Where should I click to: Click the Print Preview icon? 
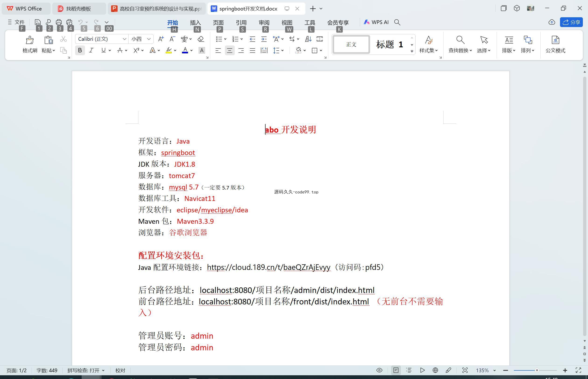coord(70,22)
